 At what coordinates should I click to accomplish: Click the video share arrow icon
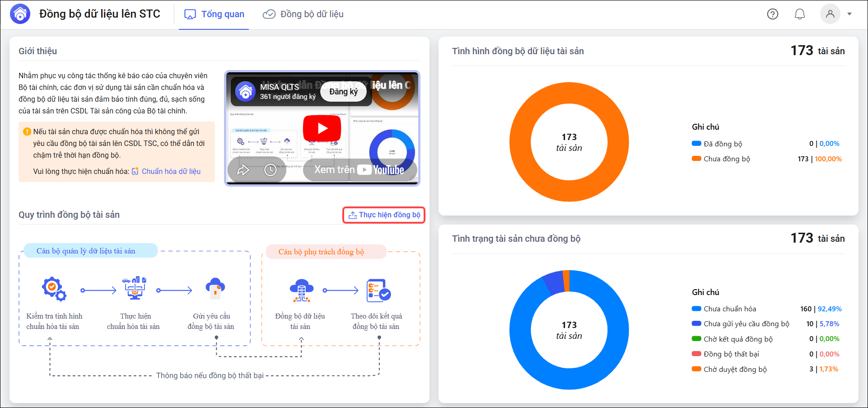point(243,170)
